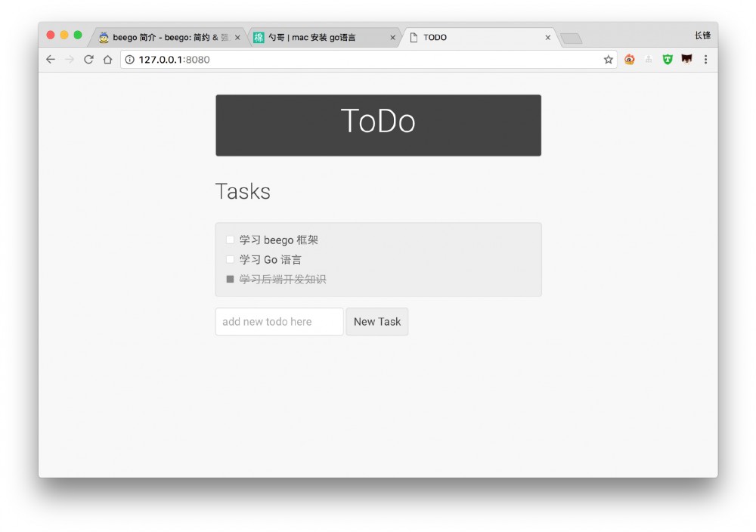Image resolution: width=756 pixels, height=532 pixels.
Task: Click the grayed-out sitemap extension icon
Action: click(x=649, y=59)
